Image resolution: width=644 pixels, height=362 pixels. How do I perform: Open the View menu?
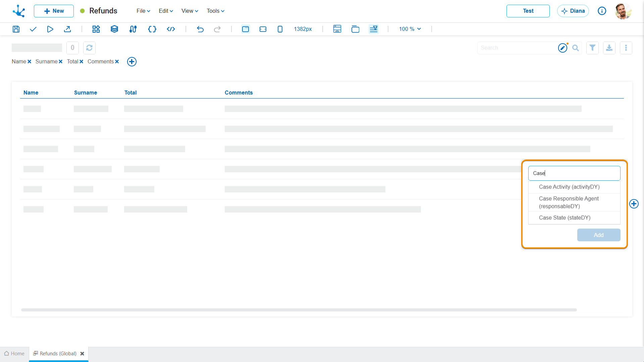pos(190,11)
